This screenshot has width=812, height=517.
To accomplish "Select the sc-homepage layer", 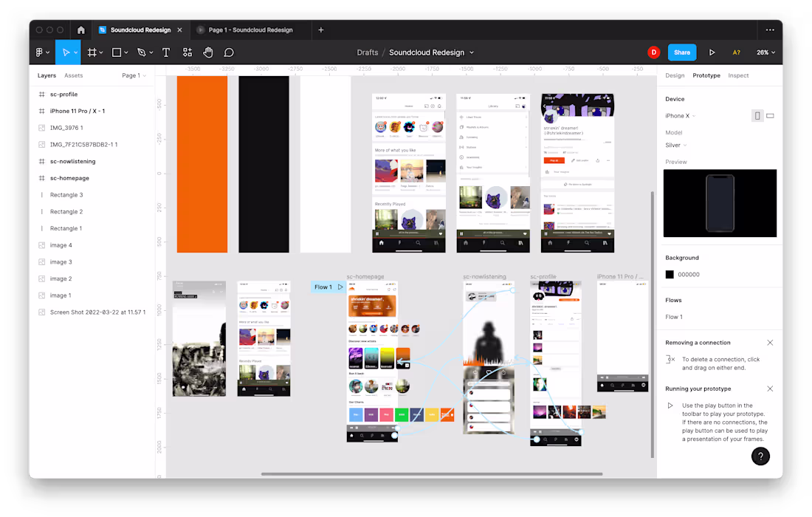I will (70, 177).
